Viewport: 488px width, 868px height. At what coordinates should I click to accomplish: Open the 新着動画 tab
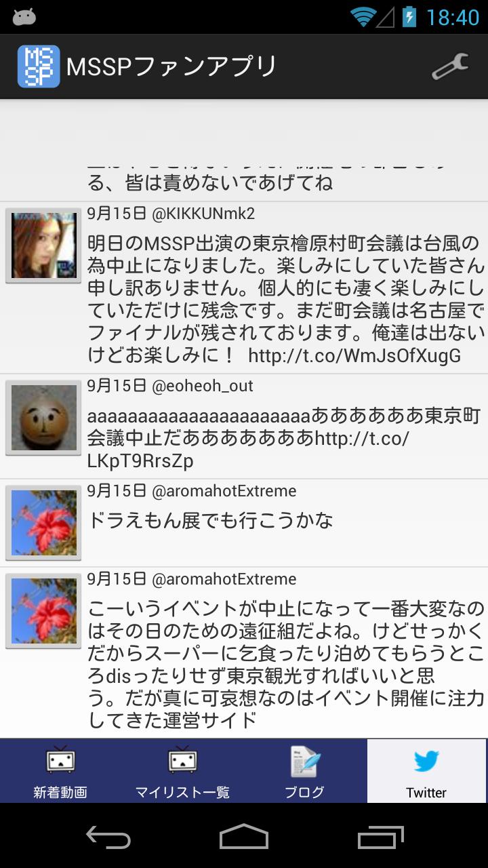tap(60, 771)
